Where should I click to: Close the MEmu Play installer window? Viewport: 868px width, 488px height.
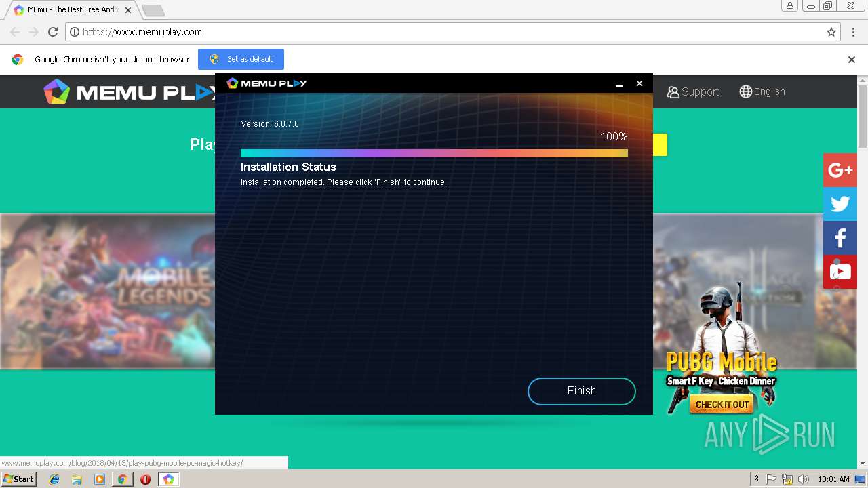point(639,83)
